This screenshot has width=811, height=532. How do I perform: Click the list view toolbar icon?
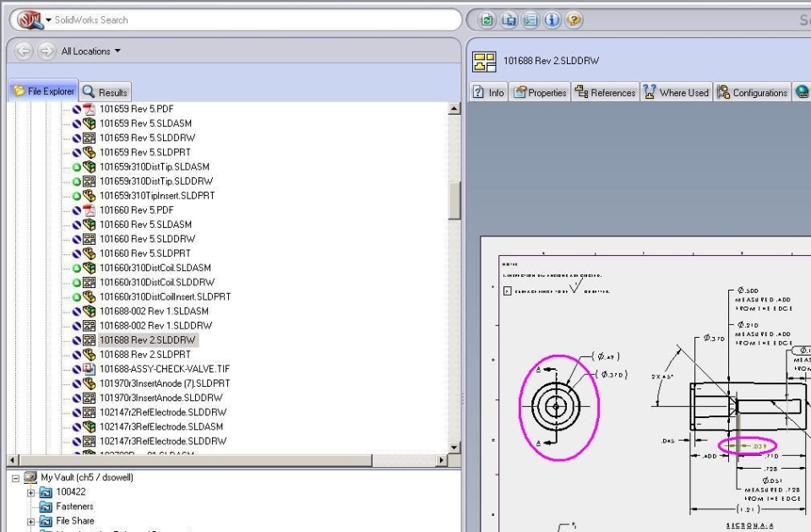pos(531,20)
